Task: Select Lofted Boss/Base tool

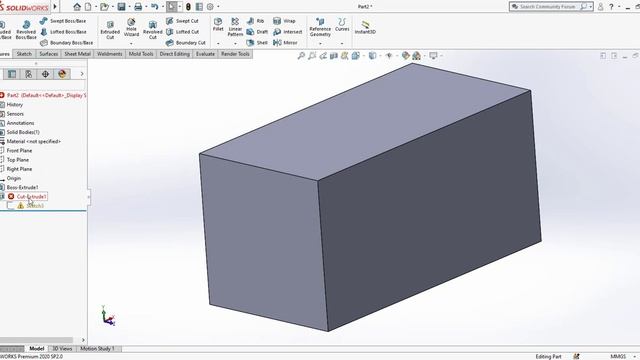Action: (x=63, y=32)
